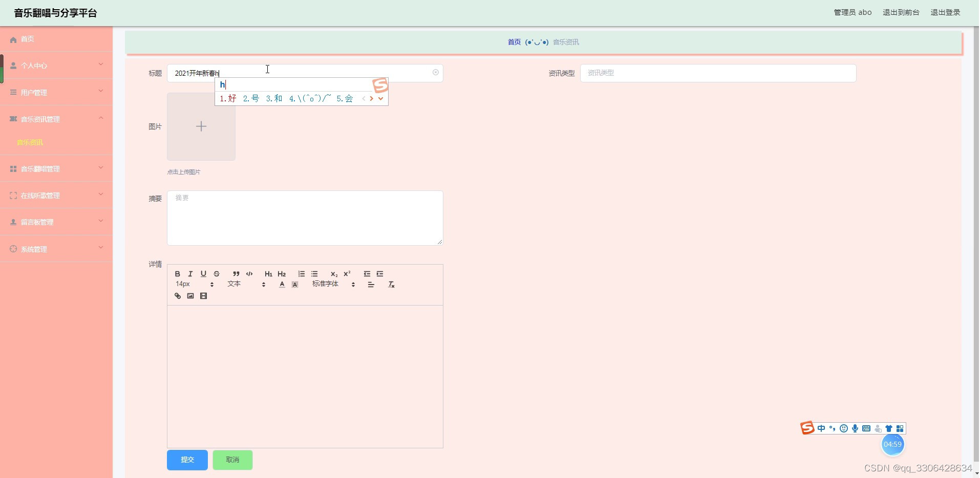The image size is (980, 478).
Task: Expand the 留言板管理 sidebar menu
Action: 56,222
